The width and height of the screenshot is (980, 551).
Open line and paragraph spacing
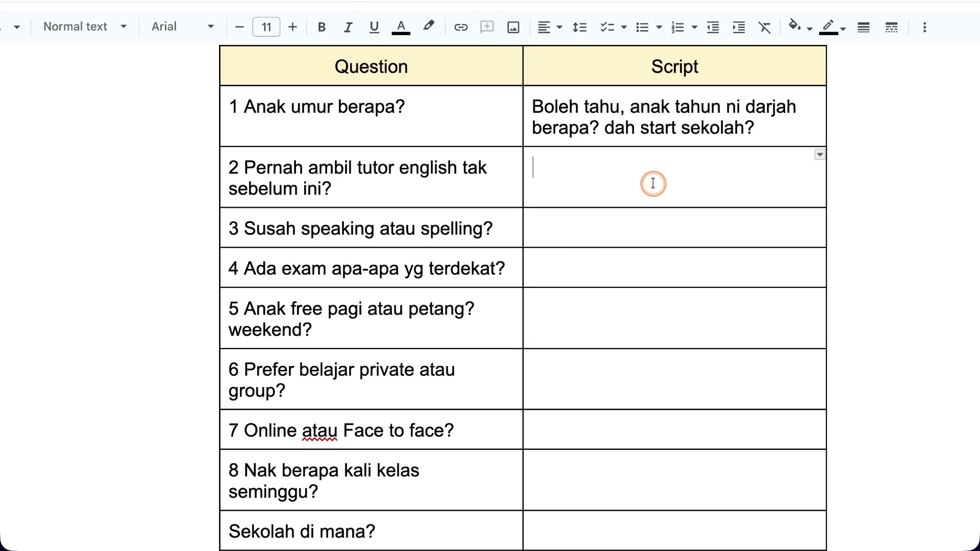point(580,27)
